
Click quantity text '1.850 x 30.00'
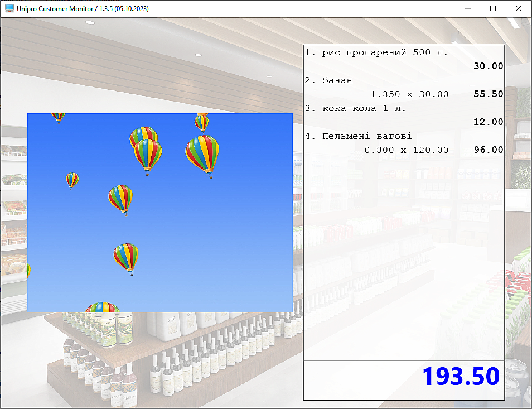click(409, 94)
